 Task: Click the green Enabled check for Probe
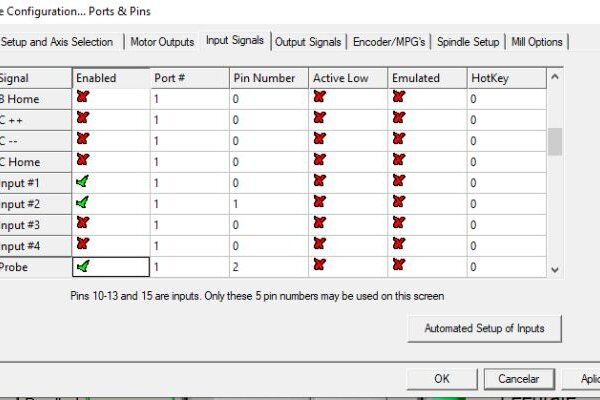pos(83,266)
